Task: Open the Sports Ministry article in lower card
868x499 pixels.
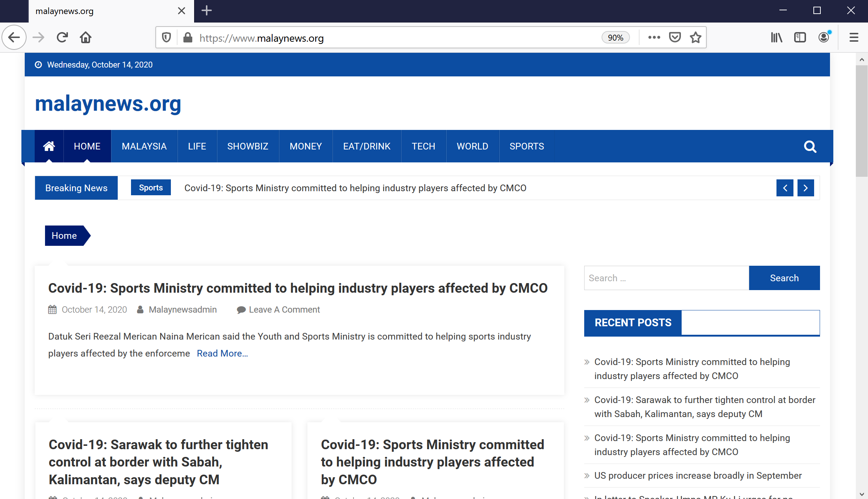Action: 433,462
